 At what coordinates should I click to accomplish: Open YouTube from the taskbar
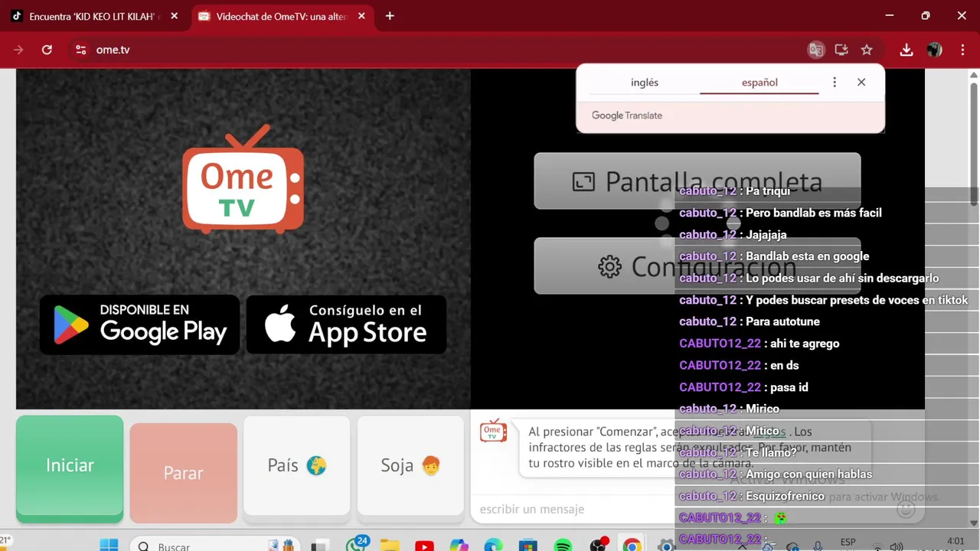point(424,546)
